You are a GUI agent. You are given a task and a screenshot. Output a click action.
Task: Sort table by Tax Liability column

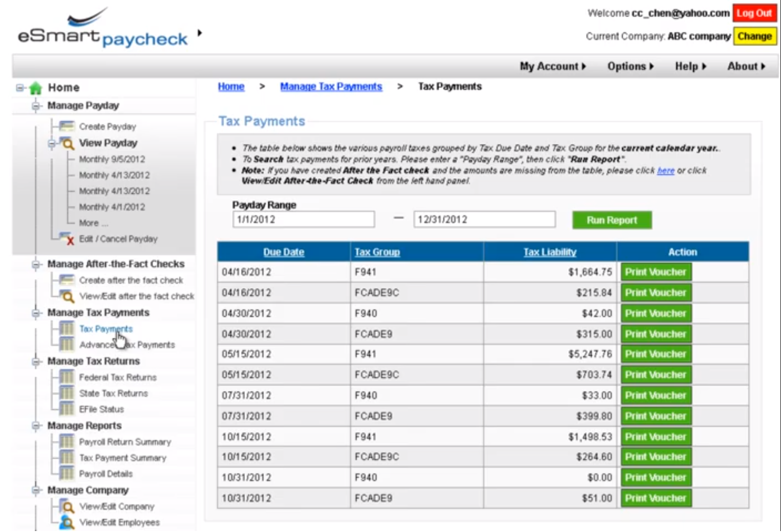[x=550, y=252]
